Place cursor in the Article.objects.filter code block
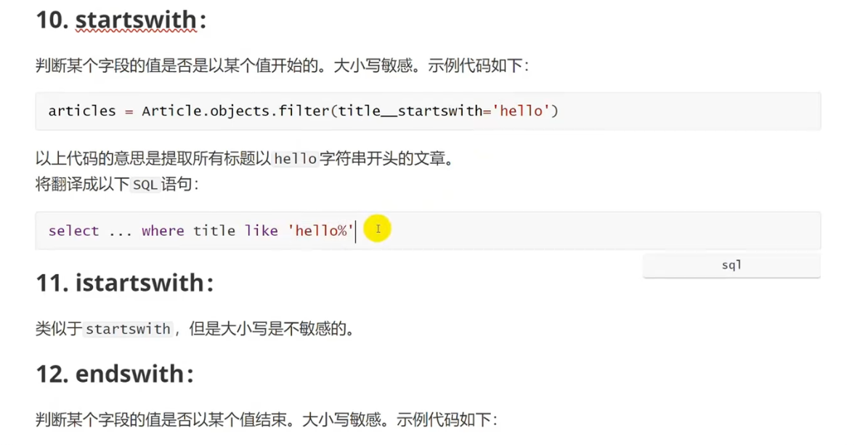Screen dimensions: 868x445 pyautogui.click(x=428, y=111)
